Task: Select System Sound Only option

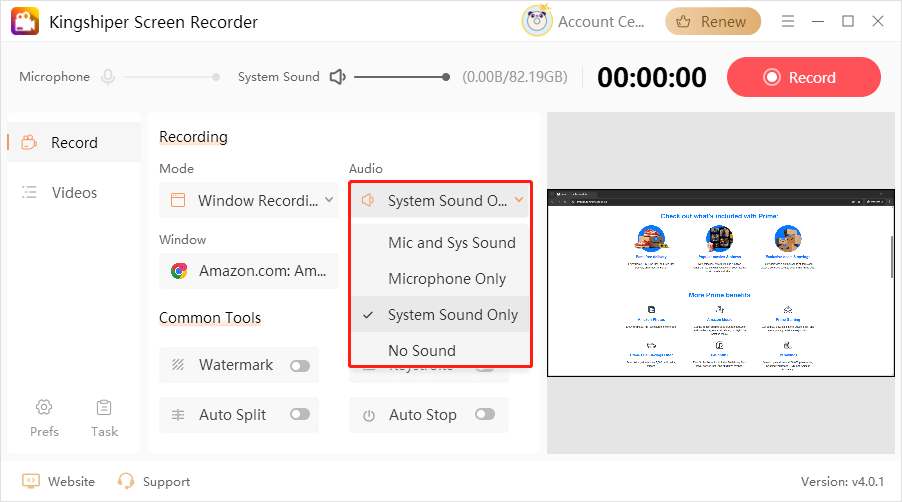Action: coord(440,315)
